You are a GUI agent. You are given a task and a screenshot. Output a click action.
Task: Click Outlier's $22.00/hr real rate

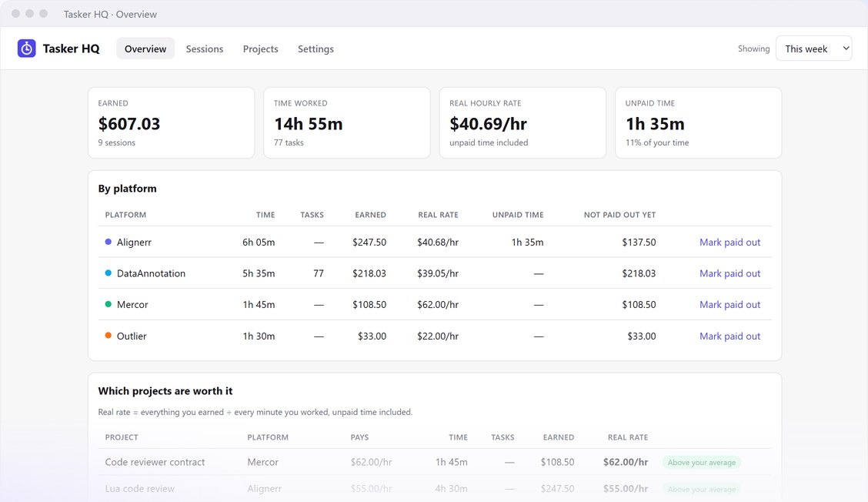(438, 336)
